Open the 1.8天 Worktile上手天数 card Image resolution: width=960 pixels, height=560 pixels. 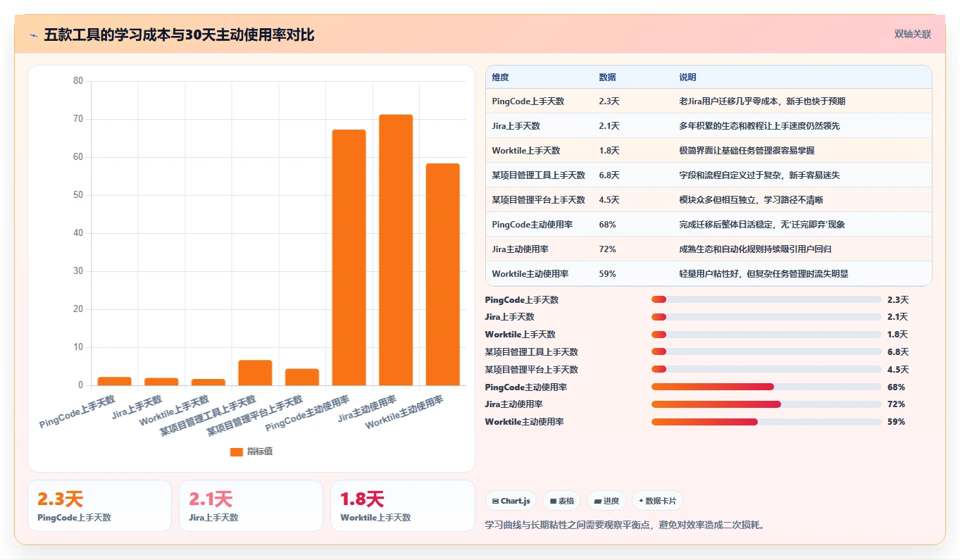[403, 506]
